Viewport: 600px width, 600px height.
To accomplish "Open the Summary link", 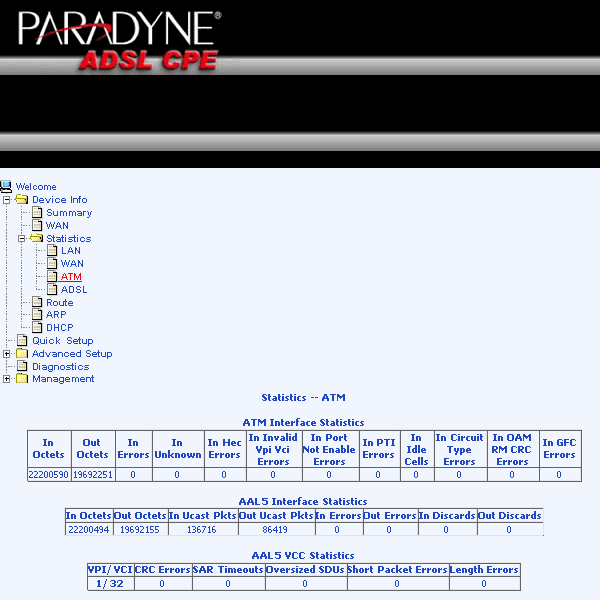I will pos(69,213).
